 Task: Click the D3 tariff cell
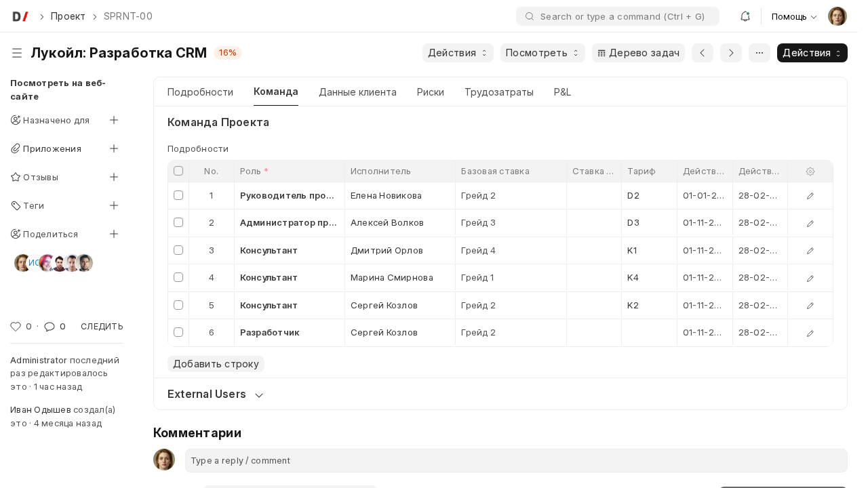(649, 223)
